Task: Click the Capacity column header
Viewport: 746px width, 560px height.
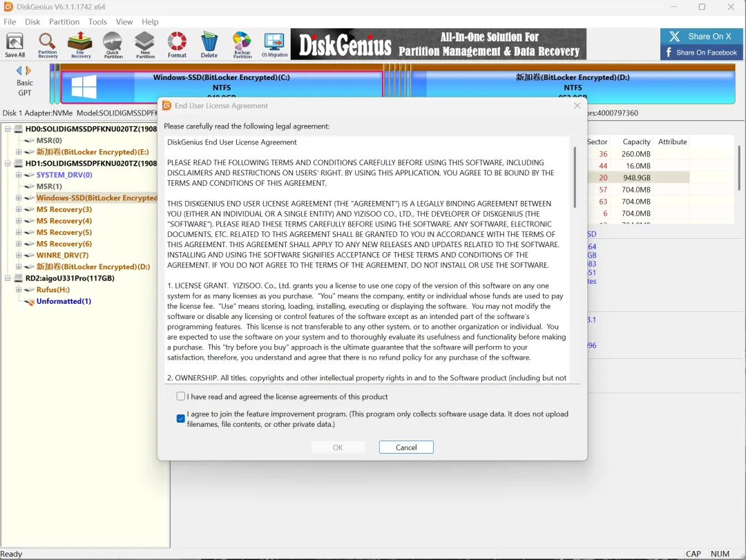Action: pyautogui.click(x=636, y=142)
